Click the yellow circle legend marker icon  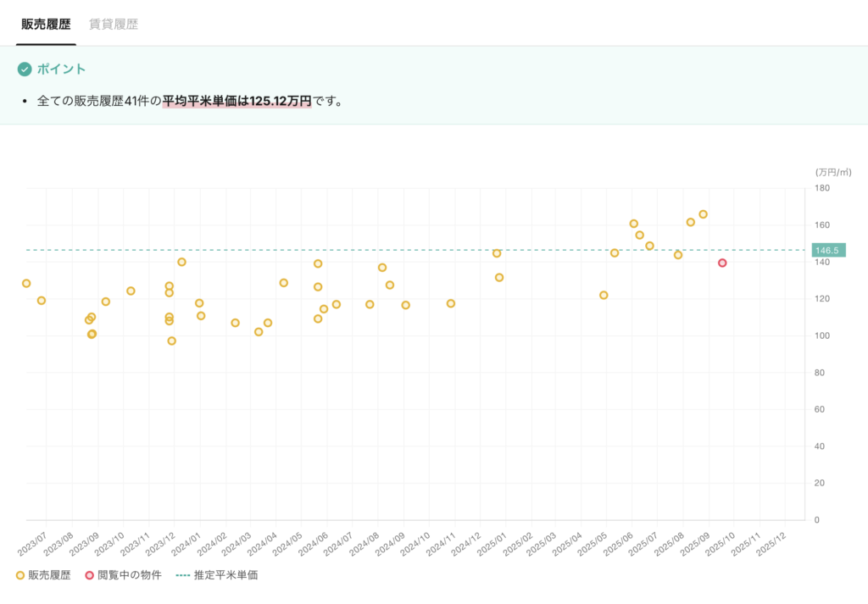(20, 575)
